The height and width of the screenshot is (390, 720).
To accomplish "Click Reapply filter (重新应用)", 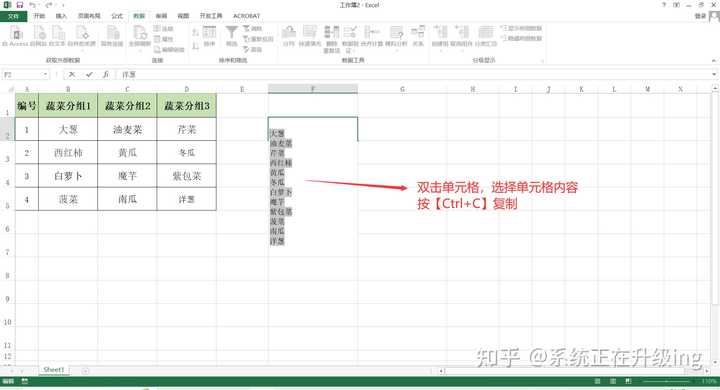I will click(x=258, y=39).
